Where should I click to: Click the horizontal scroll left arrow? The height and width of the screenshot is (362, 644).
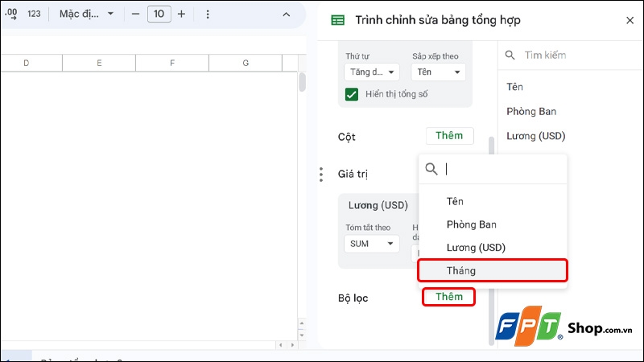coord(281,345)
